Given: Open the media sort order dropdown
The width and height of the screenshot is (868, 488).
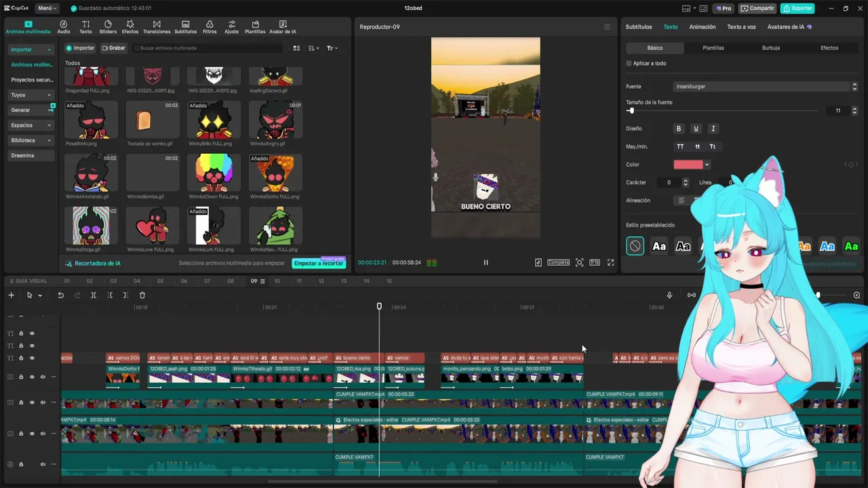Looking at the screenshot, I should pos(313,48).
